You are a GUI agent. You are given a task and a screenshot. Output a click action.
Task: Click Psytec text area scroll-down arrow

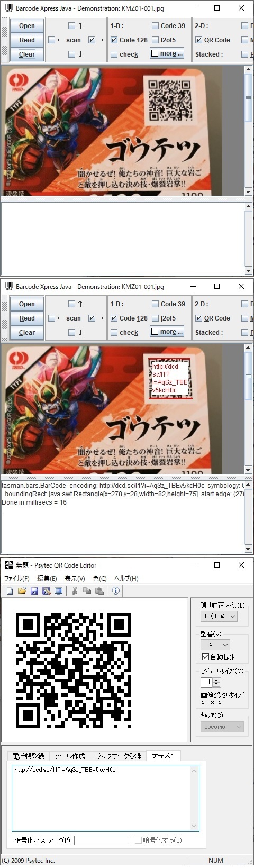(x=194, y=826)
